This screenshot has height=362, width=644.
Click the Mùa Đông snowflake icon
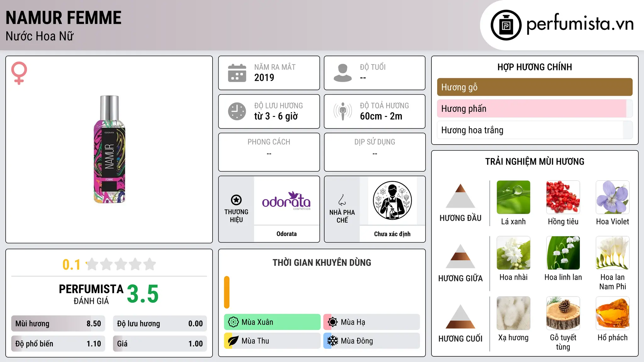[333, 341]
